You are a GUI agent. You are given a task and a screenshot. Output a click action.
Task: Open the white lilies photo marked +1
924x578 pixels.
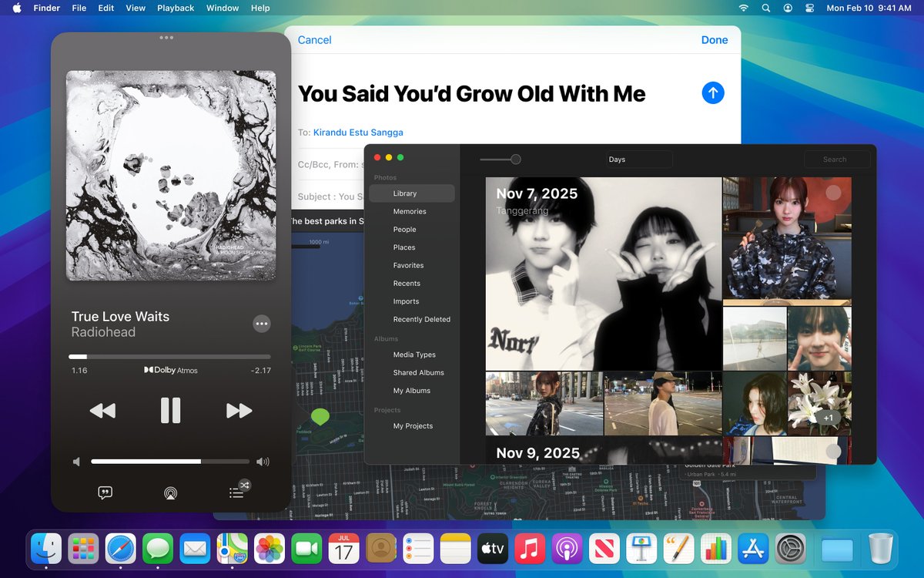click(819, 404)
